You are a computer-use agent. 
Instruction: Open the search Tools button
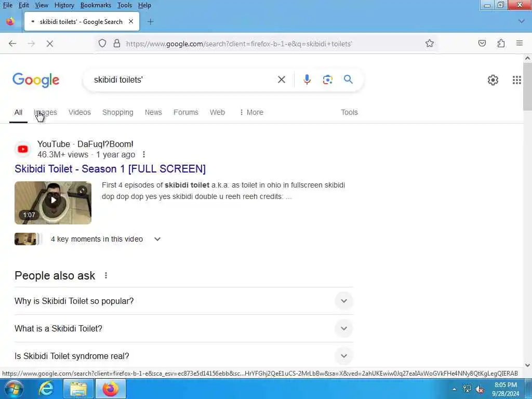click(349, 112)
